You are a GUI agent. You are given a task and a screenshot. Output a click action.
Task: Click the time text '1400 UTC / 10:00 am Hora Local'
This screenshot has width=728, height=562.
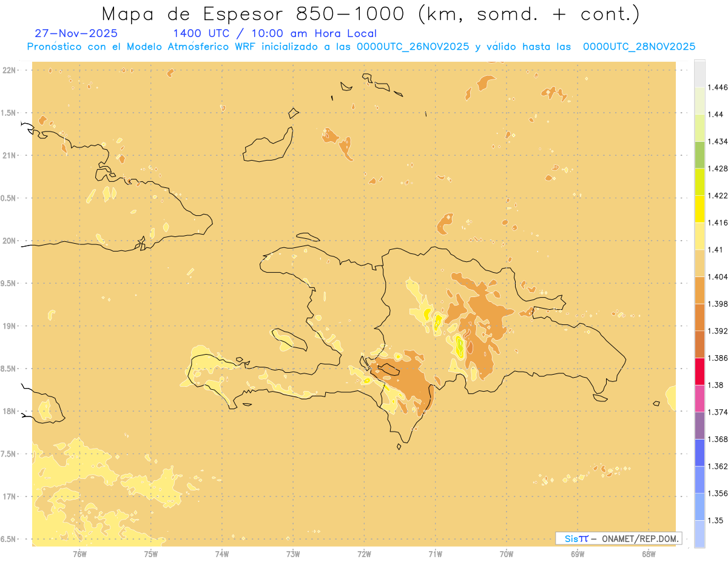(275, 33)
